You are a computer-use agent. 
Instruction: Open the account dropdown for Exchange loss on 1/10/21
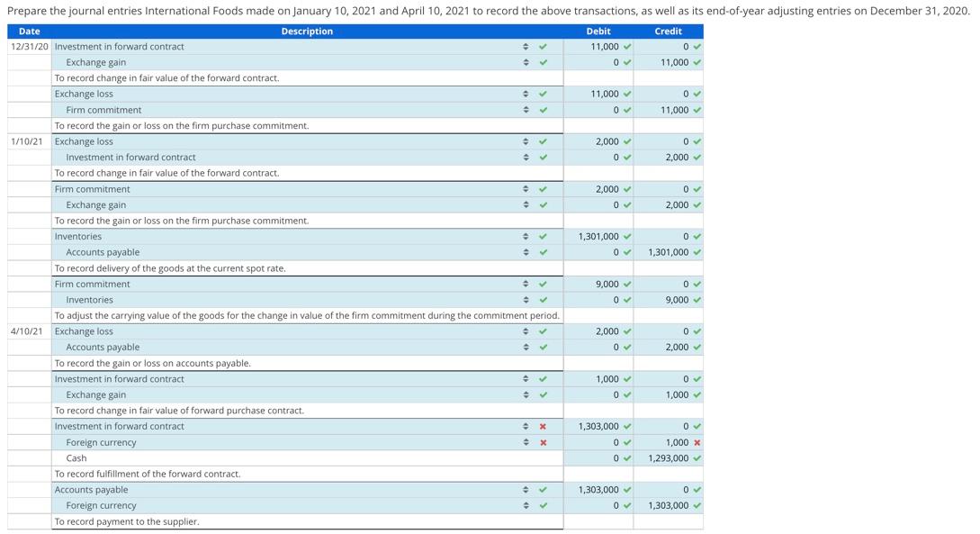coord(524,141)
